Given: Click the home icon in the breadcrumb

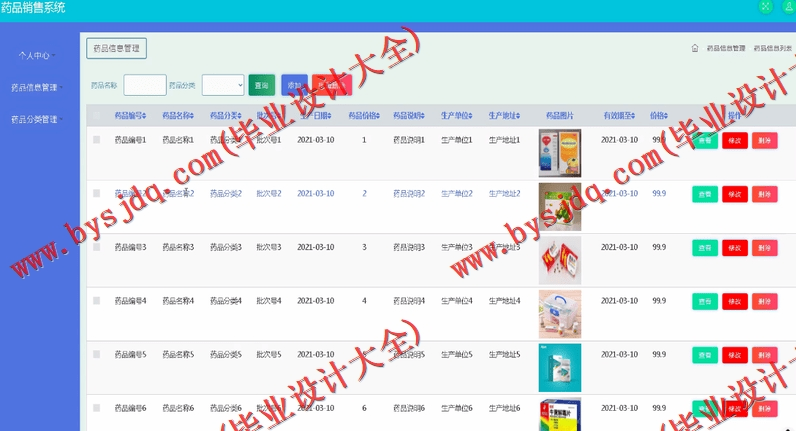Looking at the screenshot, I should coord(694,48).
